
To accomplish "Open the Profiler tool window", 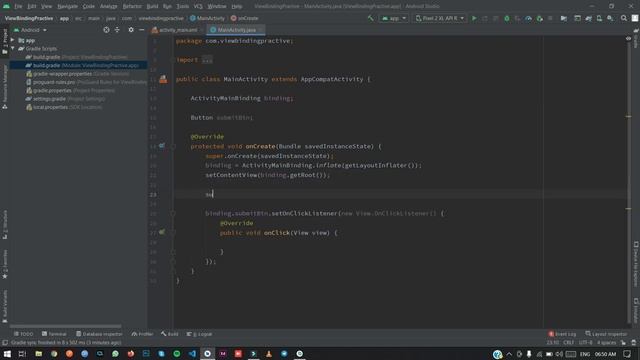I will point(142,334).
